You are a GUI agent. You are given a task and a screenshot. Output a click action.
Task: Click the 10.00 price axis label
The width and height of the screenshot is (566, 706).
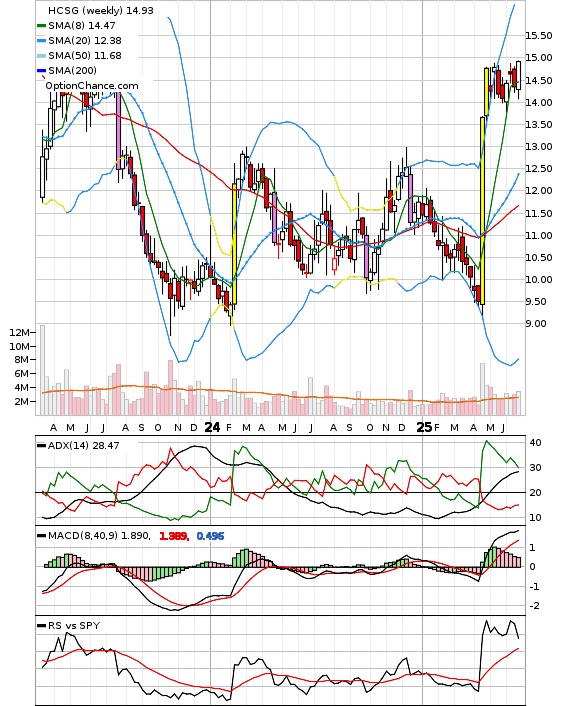point(539,280)
